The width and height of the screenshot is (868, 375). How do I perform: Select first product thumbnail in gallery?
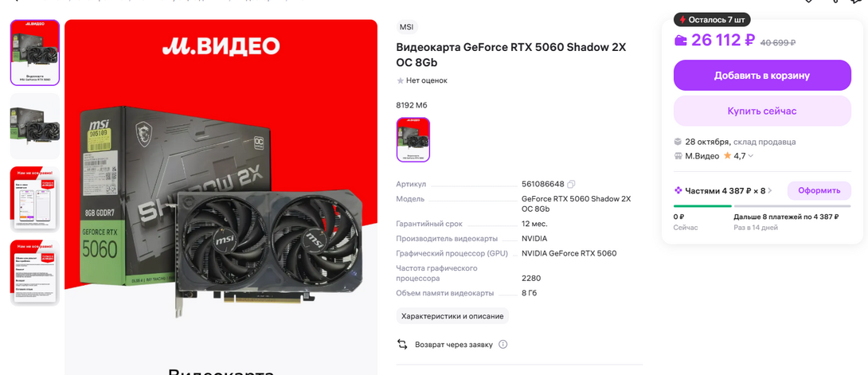click(35, 53)
